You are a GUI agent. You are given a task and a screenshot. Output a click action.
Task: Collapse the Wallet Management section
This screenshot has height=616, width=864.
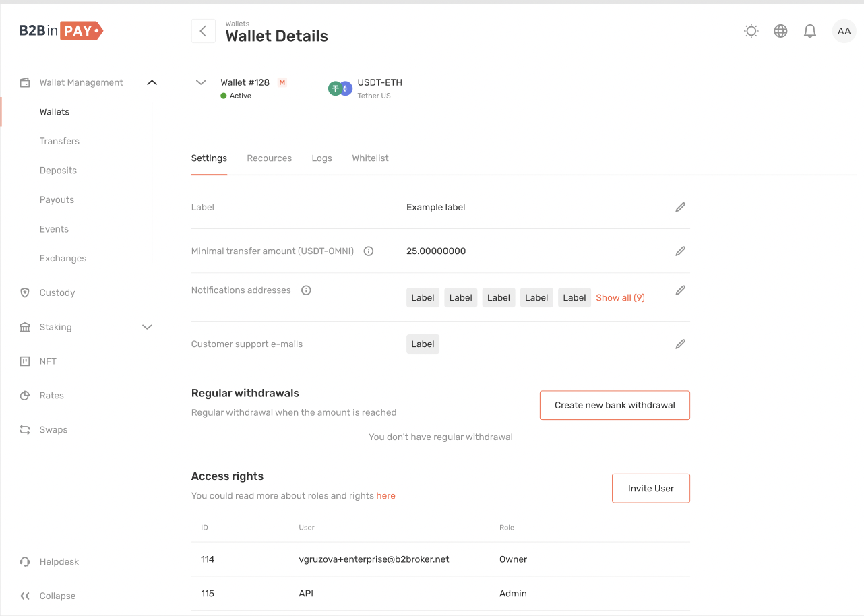pos(152,82)
